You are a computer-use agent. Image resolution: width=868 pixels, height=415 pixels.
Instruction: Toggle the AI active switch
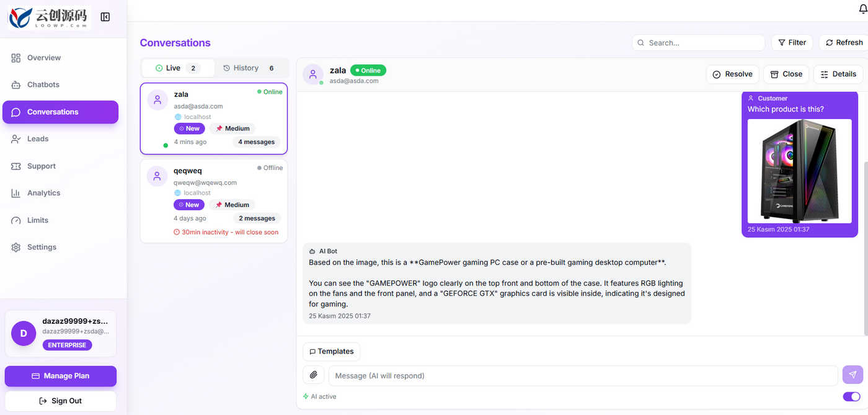coord(851,396)
